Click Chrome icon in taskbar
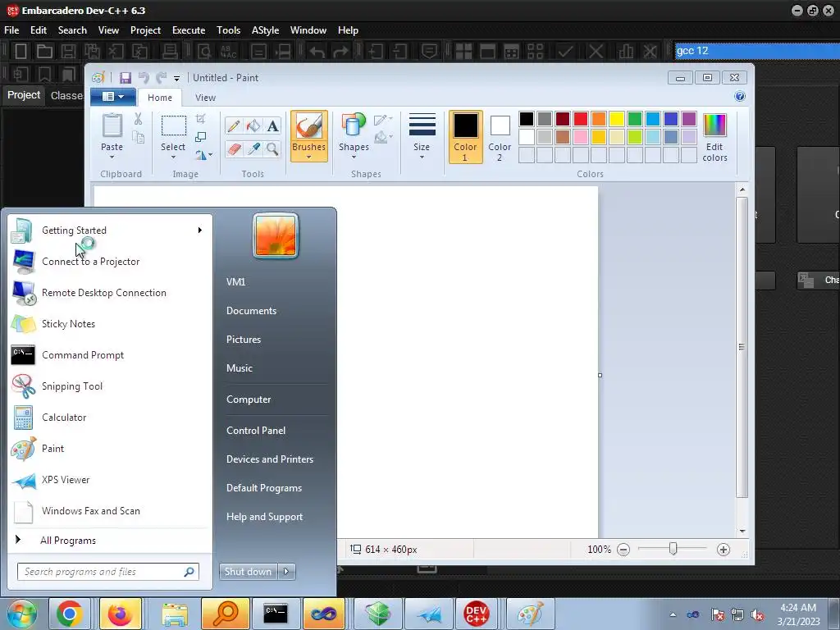This screenshot has width=840, height=630. 70,614
